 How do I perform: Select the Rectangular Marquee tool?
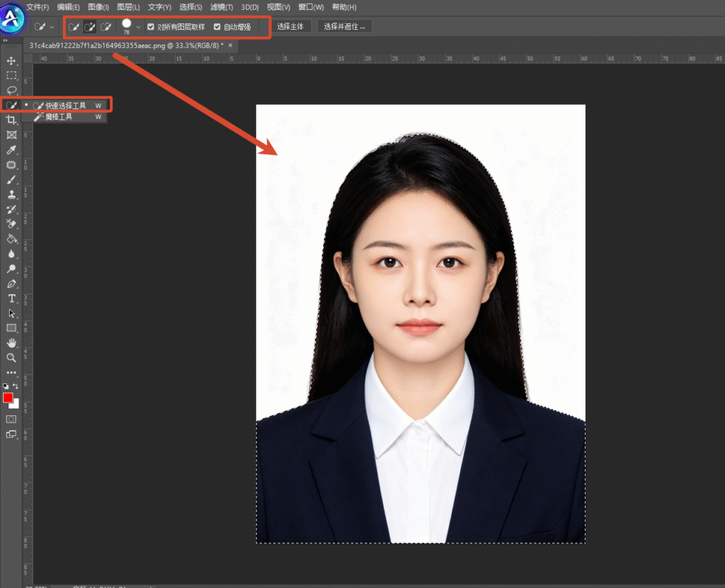point(11,75)
